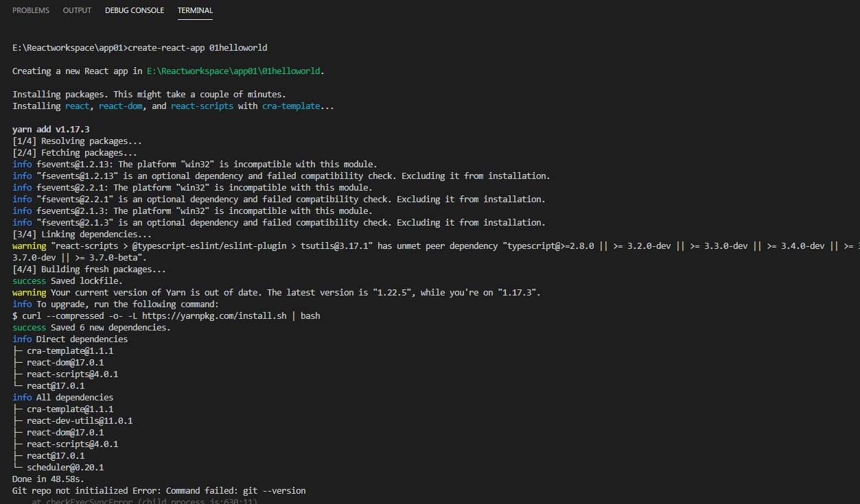Click the '[4/4] Building fresh packages...' line

pos(89,269)
